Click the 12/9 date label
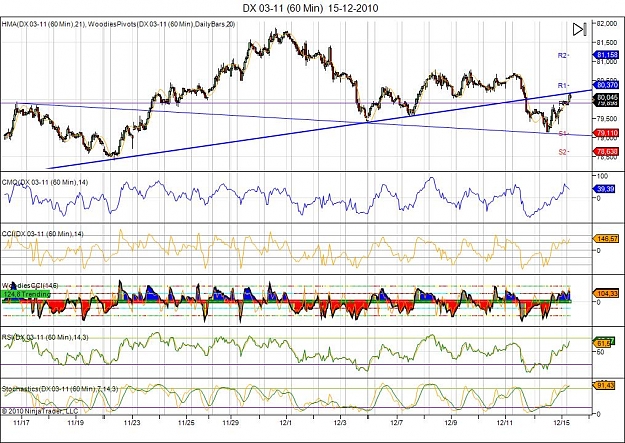Screen dimensions: 625x443 [x=451, y=422]
